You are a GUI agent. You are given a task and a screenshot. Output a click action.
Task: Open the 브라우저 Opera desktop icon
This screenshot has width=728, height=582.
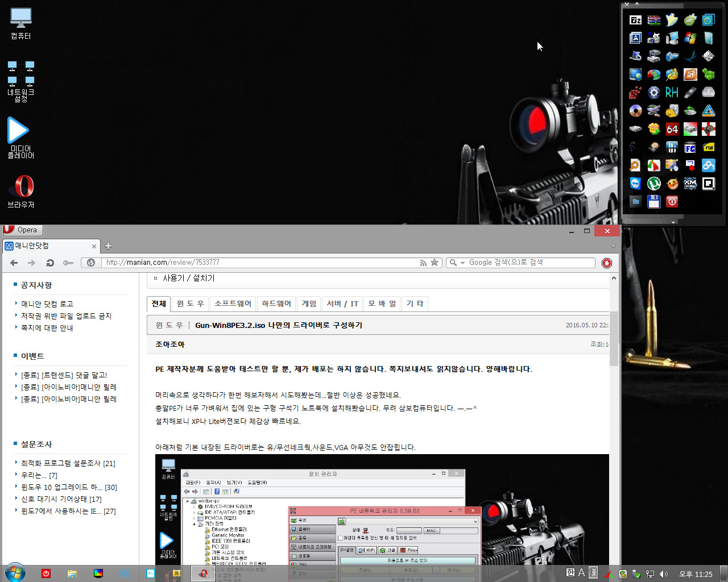coord(21,192)
